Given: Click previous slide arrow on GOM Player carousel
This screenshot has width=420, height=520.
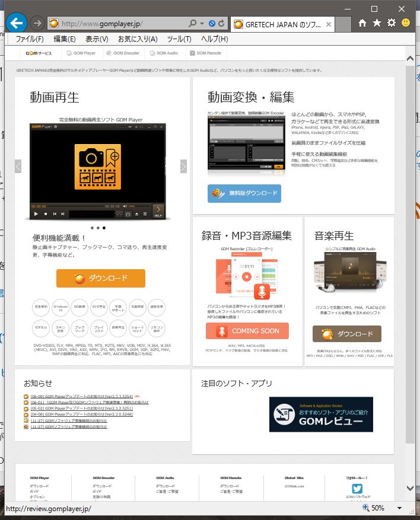Looking at the screenshot, I should [18, 166].
